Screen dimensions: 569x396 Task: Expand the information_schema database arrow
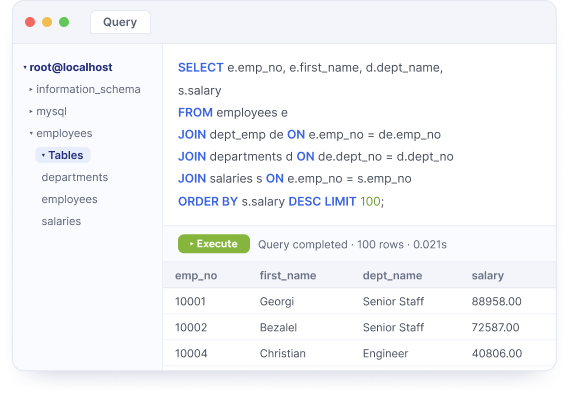[x=31, y=89]
